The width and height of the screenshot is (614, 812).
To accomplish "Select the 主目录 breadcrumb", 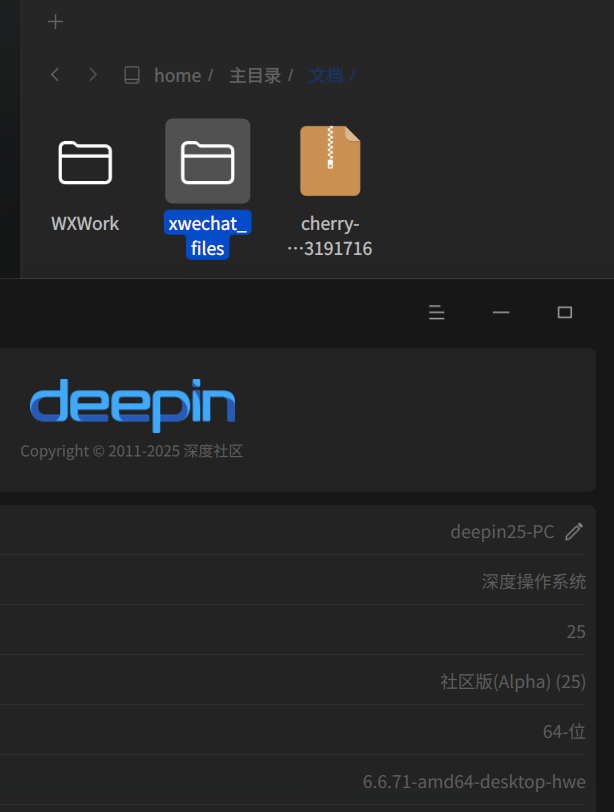I will pos(255,76).
